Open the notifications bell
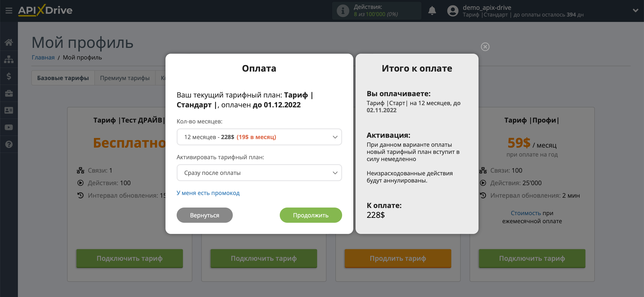Image resolution: width=644 pixels, height=297 pixels. [432, 11]
